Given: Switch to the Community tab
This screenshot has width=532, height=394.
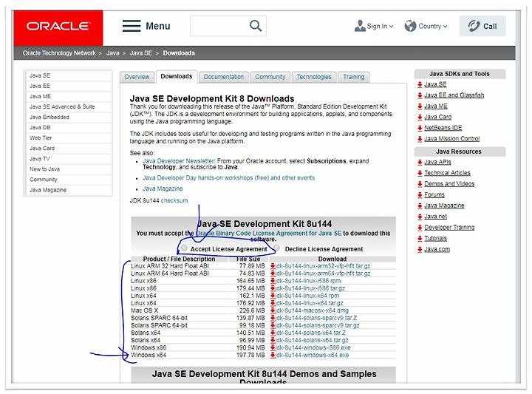Looking at the screenshot, I should [x=270, y=77].
